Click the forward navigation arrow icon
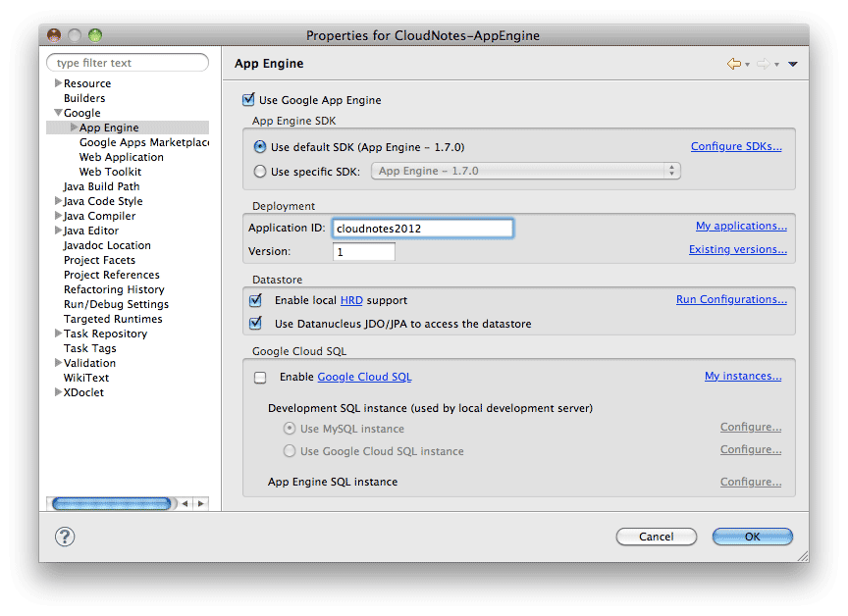This screenshot has height=616, width=848. point(763,64)
